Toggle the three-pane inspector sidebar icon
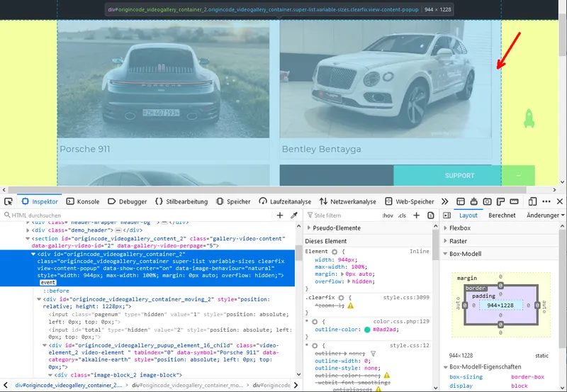The image size is (567, 392). click(x=447, y=215)
